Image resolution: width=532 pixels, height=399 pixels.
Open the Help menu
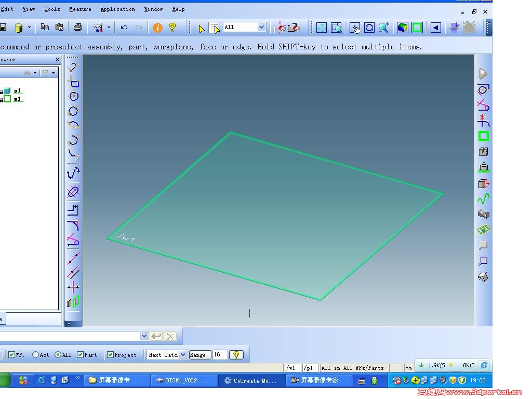178,9
